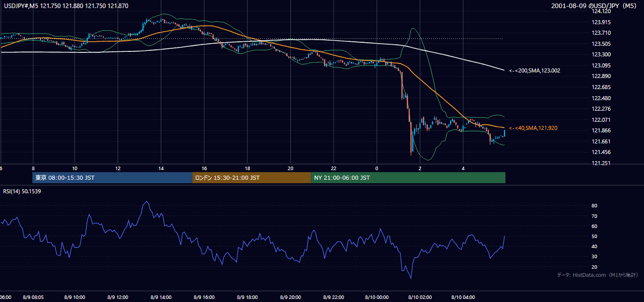Click the RSI 80 level label
Image resolution: width=644 pixels, height=302 pixels.
(x=594, y=206)
